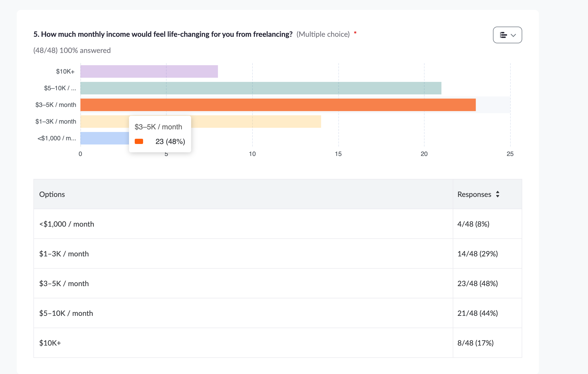Click the blue <$1,000 bar

104,138
